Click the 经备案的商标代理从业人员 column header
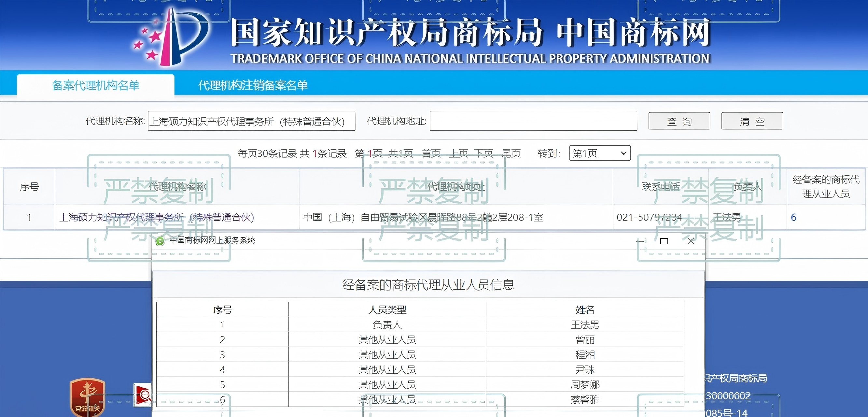Image resolution: width=868 pixels, height=417 pixels. coord(826,186)
